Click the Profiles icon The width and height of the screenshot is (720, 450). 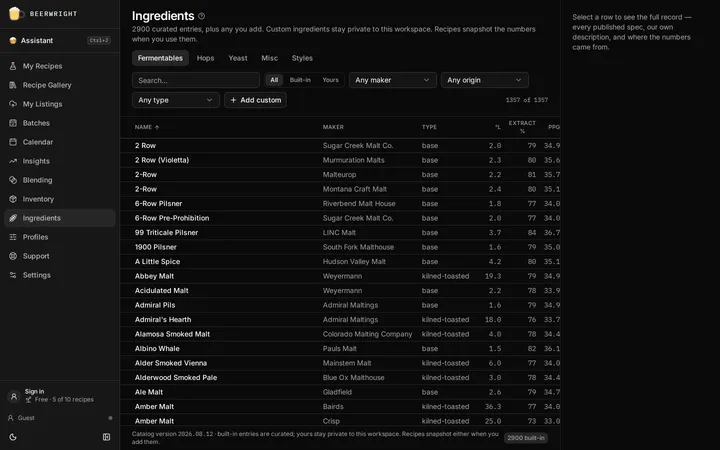point(13,237)
